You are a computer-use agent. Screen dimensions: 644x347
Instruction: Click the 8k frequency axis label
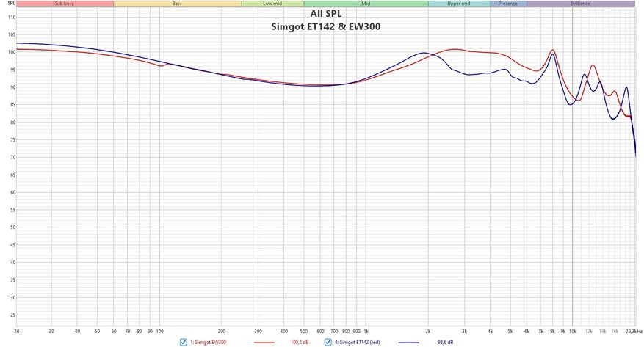point(552,331)
